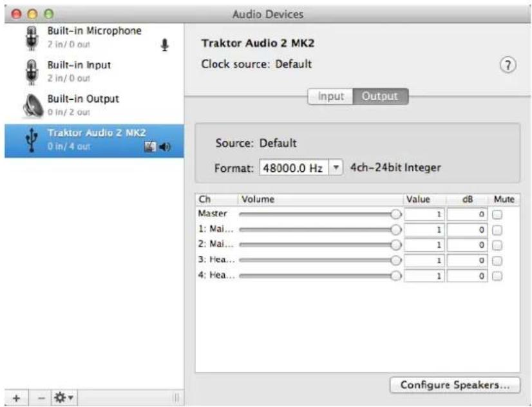Click the 4ch-24bit Integer label
The width and height of the screenshot is (532, 407).
pyautogui.click(x=395, y=167)
